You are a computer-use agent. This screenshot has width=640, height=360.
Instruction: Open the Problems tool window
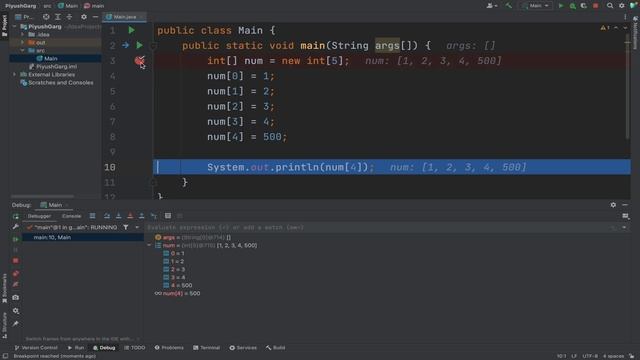pos(169,348)
